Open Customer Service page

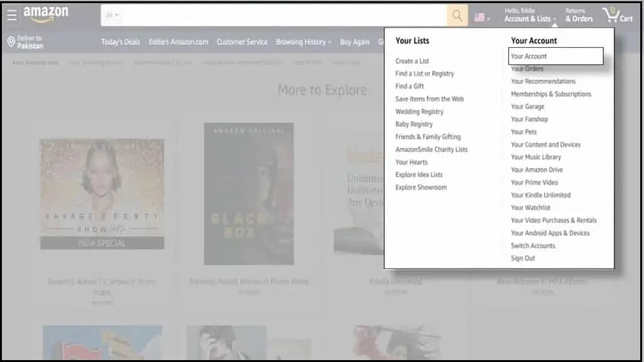pos(242,42)
